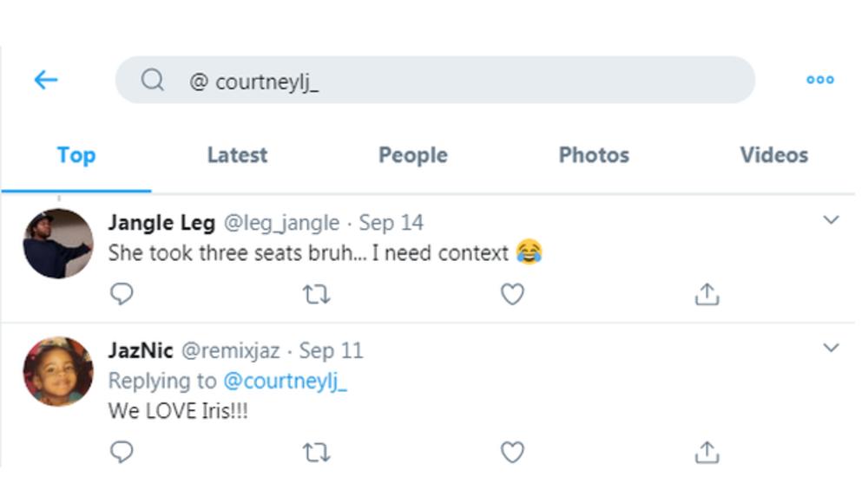
Task: Retweet Jangle Leg's tweet
Action: click(317, 295)
